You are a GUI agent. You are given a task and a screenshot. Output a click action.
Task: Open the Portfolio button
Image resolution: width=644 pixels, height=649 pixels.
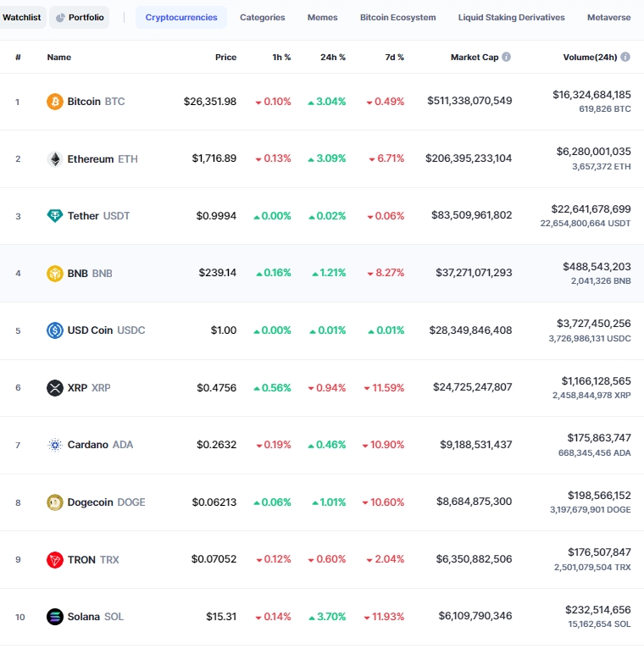click(x=80, y=17)
